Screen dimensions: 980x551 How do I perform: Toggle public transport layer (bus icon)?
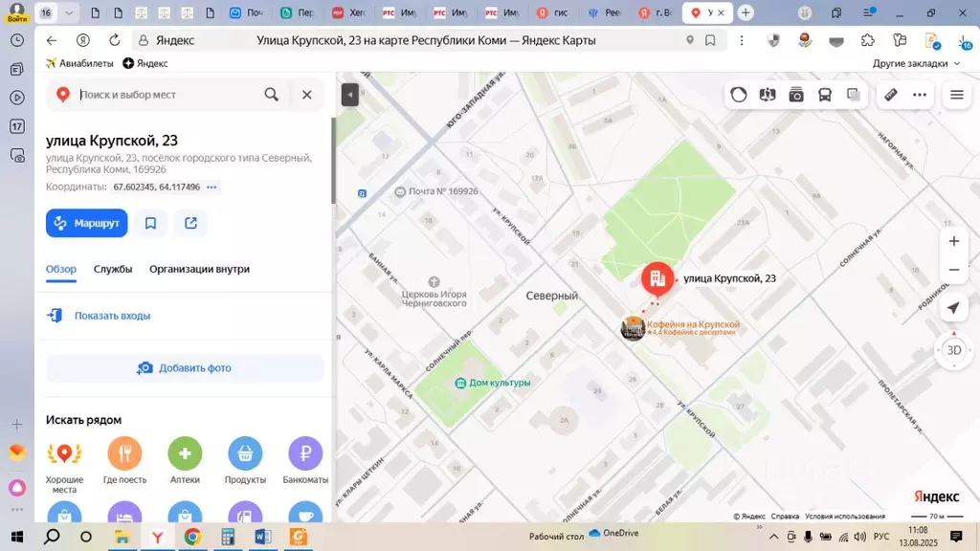point(825,95)
